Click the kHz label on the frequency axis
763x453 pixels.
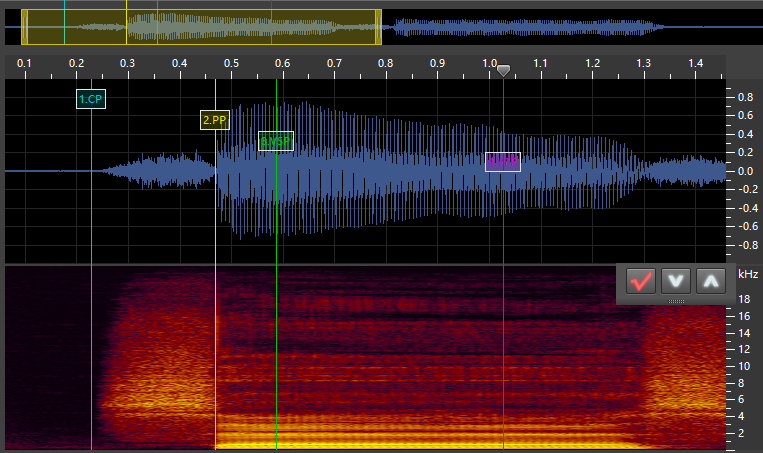coord(747,274)
